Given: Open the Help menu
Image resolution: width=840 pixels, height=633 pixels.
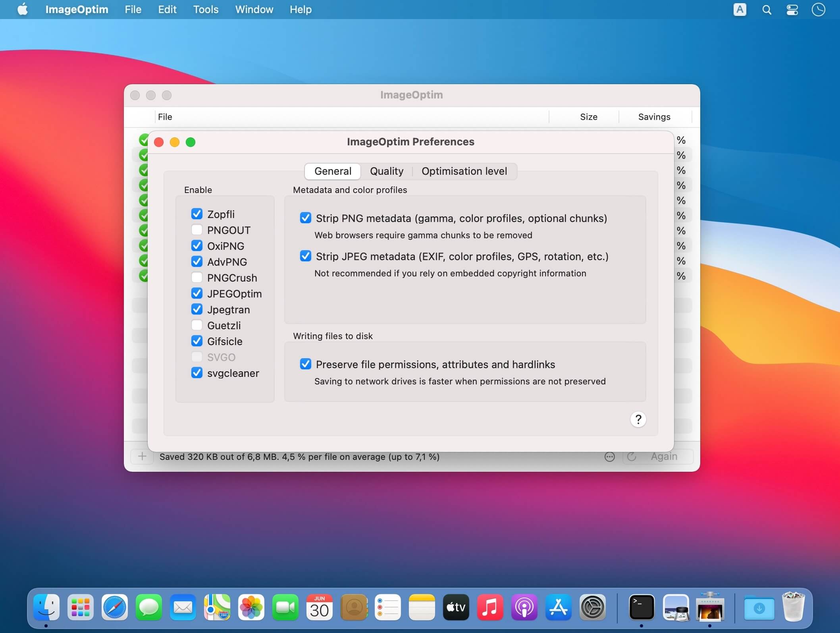Looking at the screenshot, I should [301, 10].
